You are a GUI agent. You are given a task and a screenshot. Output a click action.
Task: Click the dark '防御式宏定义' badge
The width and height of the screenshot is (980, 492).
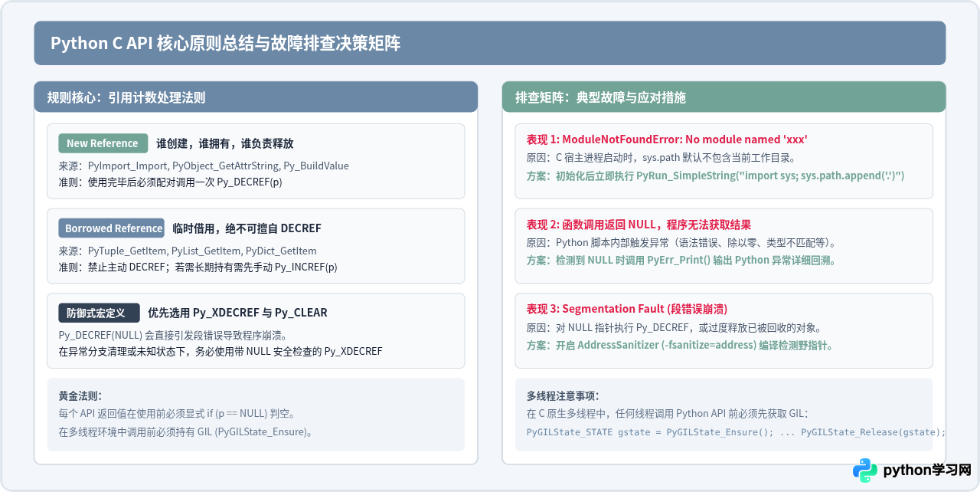click(x=99, y=313)
